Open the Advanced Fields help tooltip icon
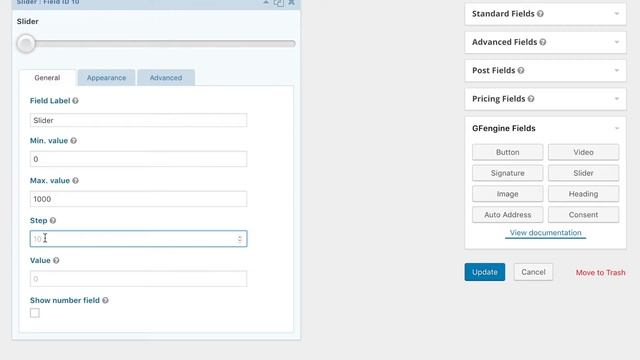 click(x=543, y=42)
